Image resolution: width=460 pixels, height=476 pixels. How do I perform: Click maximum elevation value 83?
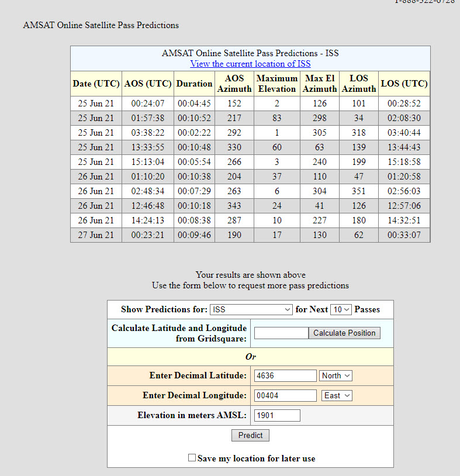coord(276,118)
